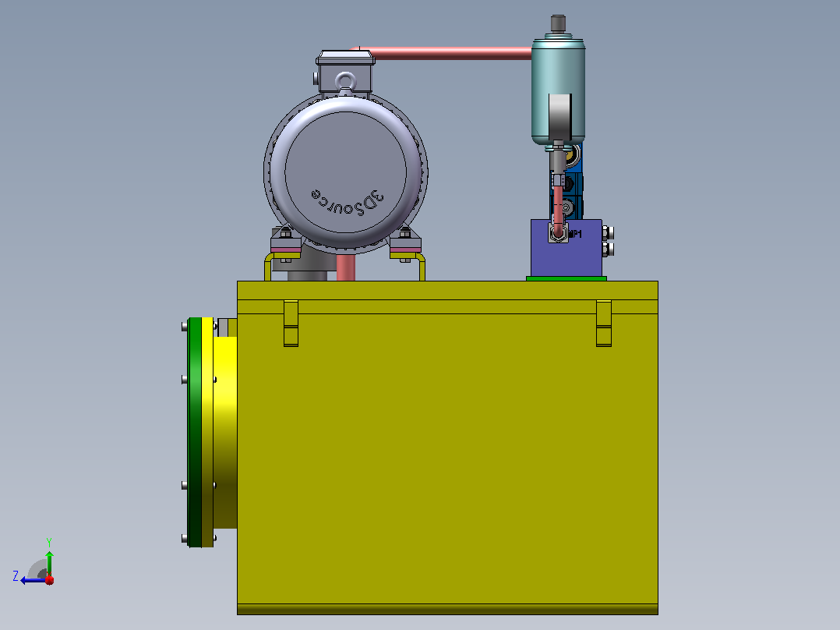Click the green base plate under the manifold
840x630 pixels.
[566, 279]
